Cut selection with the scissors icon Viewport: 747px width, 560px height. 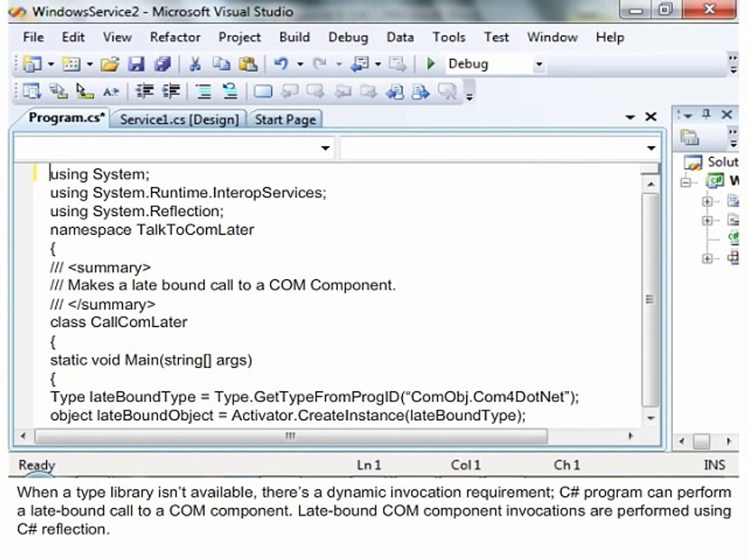pyautogui.click(x=195, y=64)
